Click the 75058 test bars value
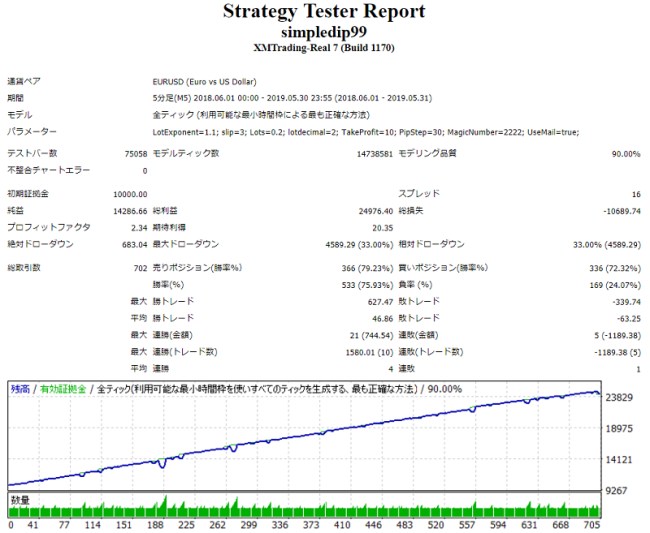 [132, 153]
